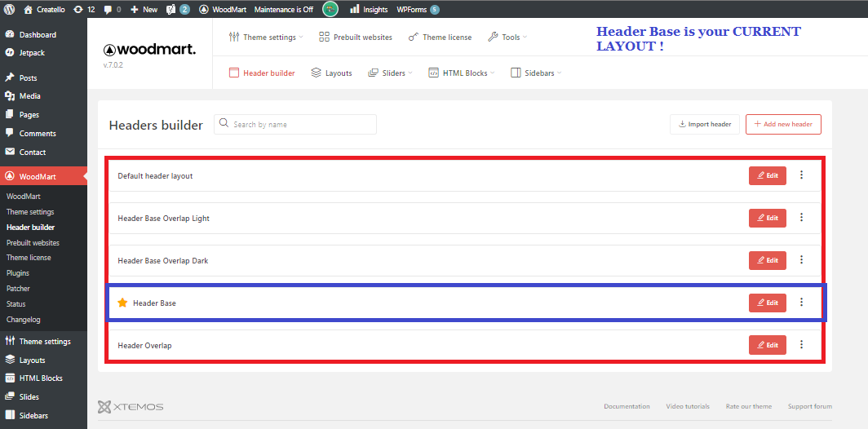This screenshot has width=868, height=429.
Task: Open the 12 pending updates icon
Action: (x=83, y=10)
